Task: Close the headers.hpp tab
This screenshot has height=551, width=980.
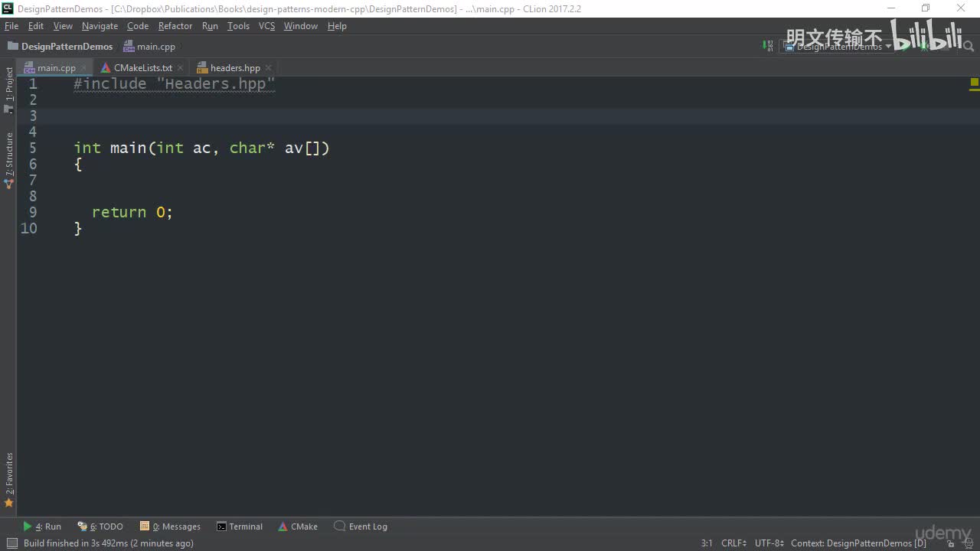Action: (x=269, y=68)
